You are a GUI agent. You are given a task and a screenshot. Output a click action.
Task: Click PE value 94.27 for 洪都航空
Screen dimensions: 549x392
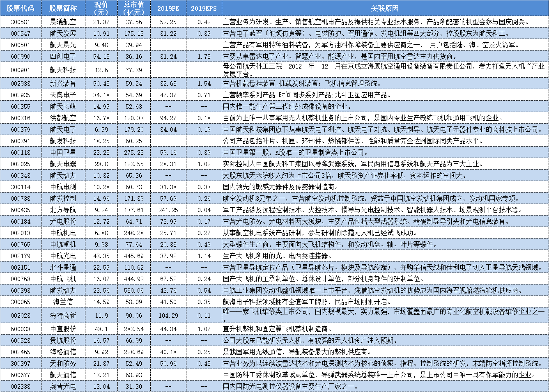click(168, 118)
